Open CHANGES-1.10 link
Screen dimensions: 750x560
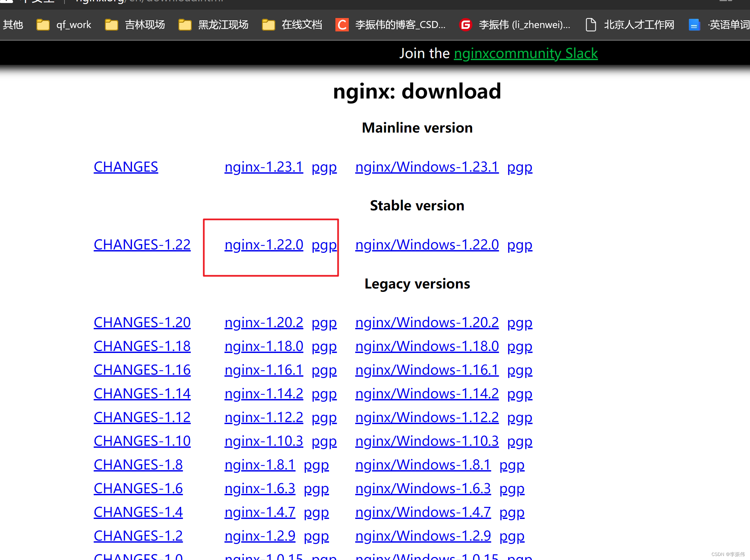point(142,441)
